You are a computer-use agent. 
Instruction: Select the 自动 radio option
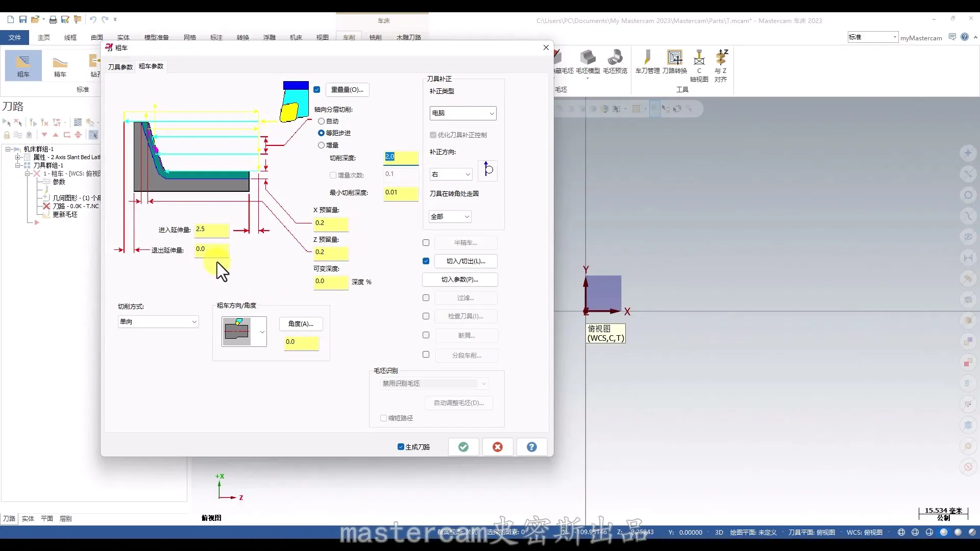point(322,121)
